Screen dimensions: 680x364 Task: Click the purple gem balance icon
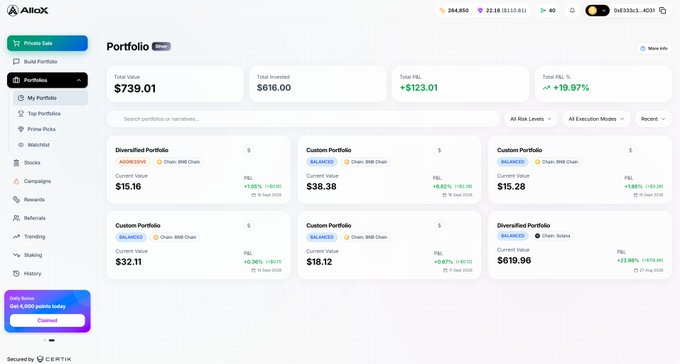pyautogui.click(x=480, y=10)
